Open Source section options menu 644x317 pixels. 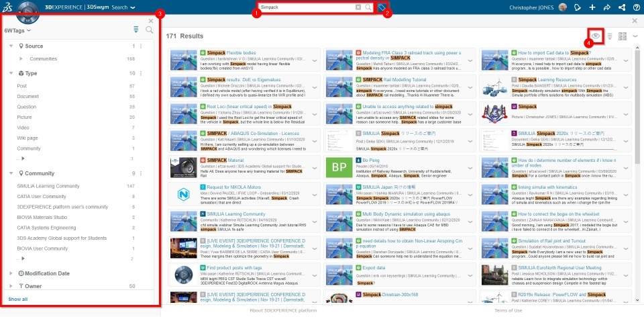(141, 46)
